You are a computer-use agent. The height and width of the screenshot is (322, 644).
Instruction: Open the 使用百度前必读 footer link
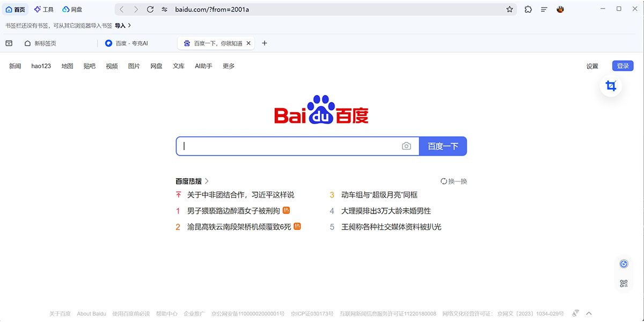(x=131, y=313)
